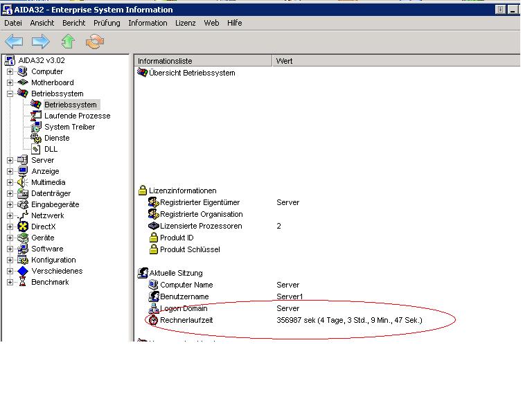The width and height of the screenshot is (532, 399).
Task: Open the Lizenz menu
Action: (x=185, y=23)
